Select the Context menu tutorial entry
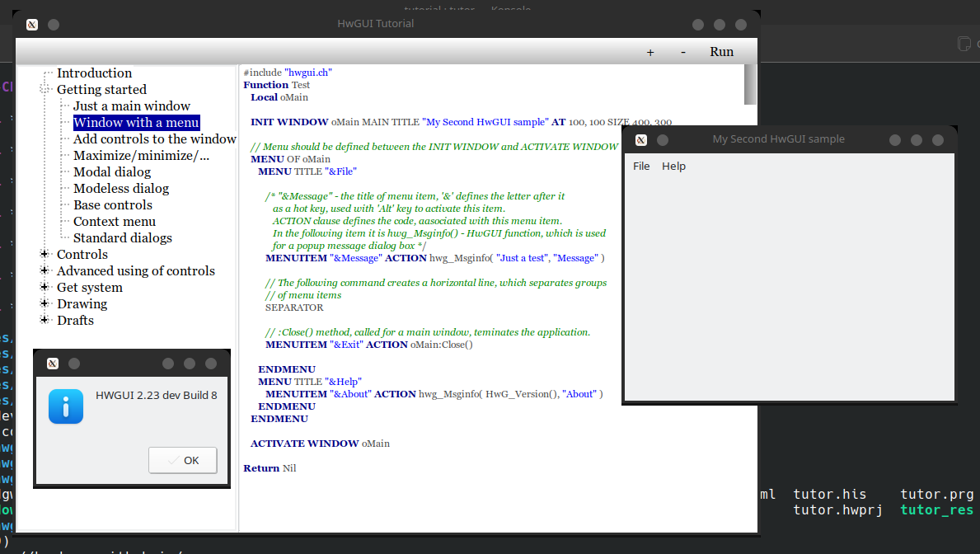The width and height of the screenshot is (980, 554). coord(115,222)
